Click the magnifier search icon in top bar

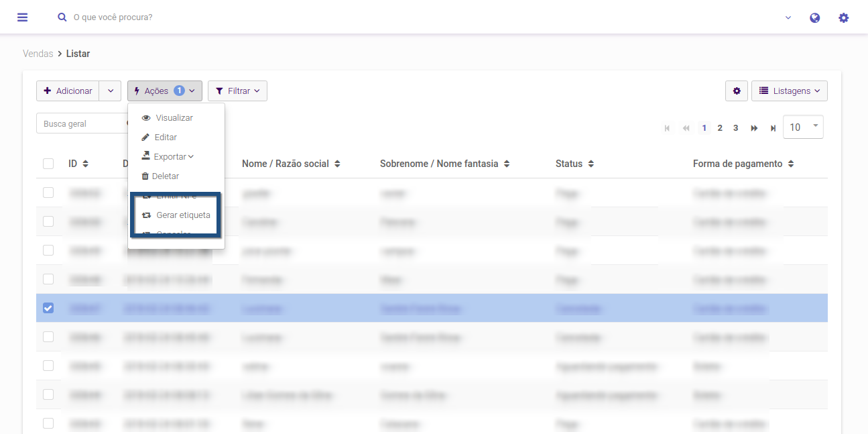62,17
